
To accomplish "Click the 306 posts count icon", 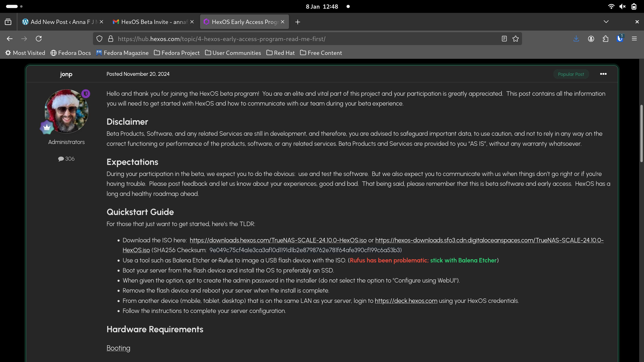I will 66,159.
